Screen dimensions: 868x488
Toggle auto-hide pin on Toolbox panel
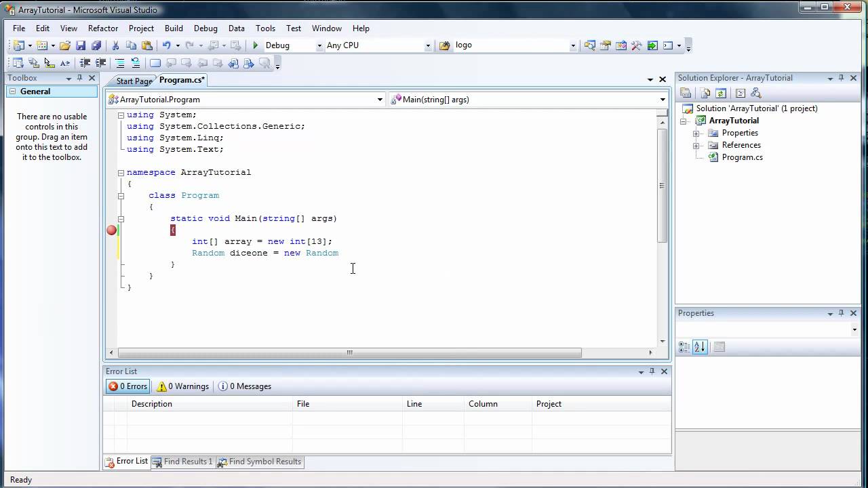click(x=79, y=78)
